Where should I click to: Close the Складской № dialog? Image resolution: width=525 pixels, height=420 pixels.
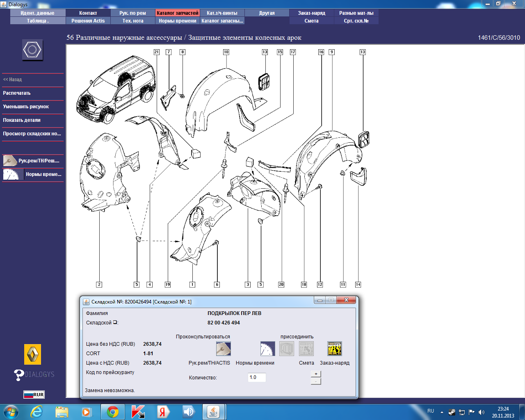pos(346,300)
